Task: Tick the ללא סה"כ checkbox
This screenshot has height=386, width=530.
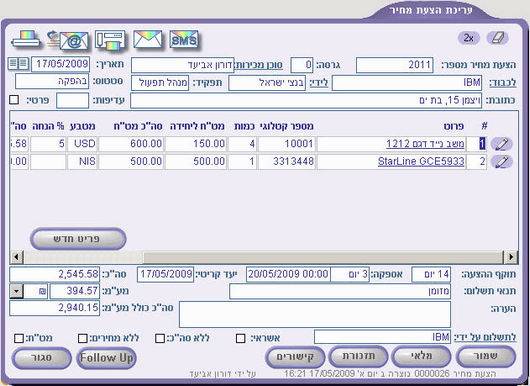Action: [x=160, y=338]
